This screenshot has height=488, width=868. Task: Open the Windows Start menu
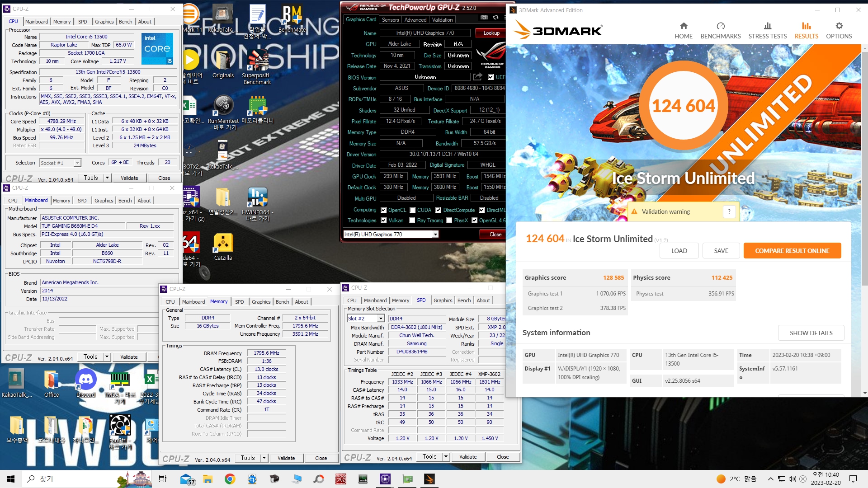(x=11, y=479)
